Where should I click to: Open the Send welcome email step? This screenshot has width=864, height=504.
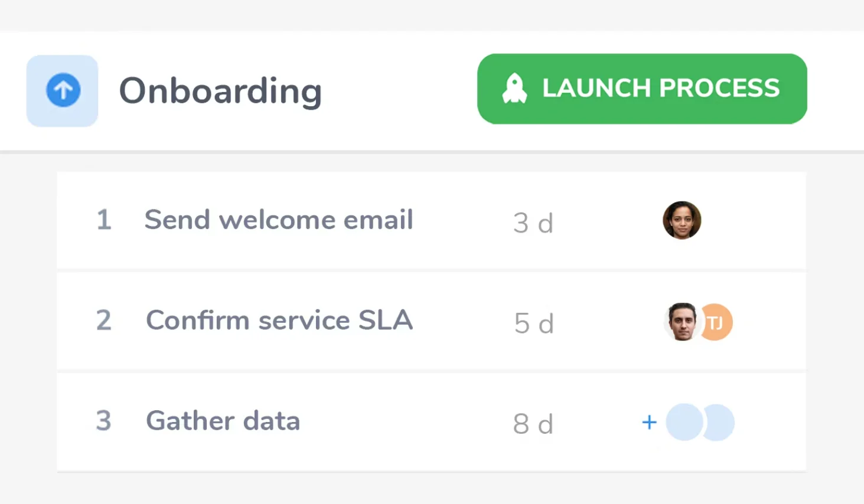coord(278,220)
